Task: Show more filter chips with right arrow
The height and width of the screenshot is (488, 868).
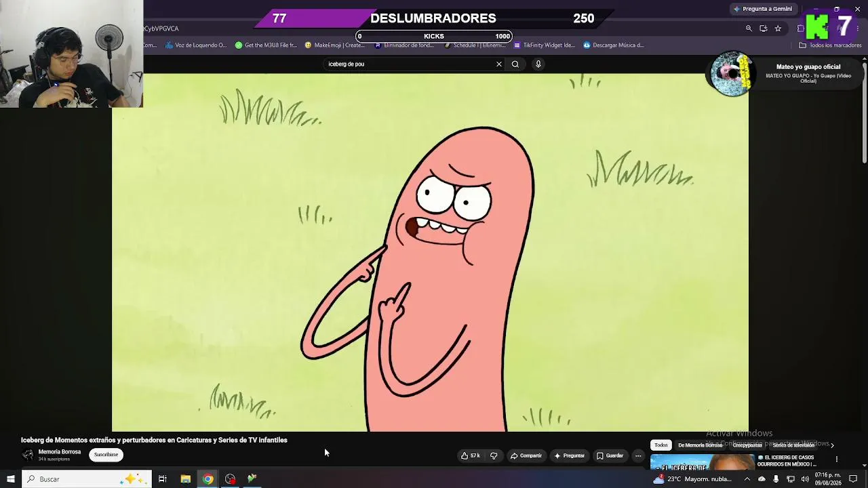Action: (832, 445)
